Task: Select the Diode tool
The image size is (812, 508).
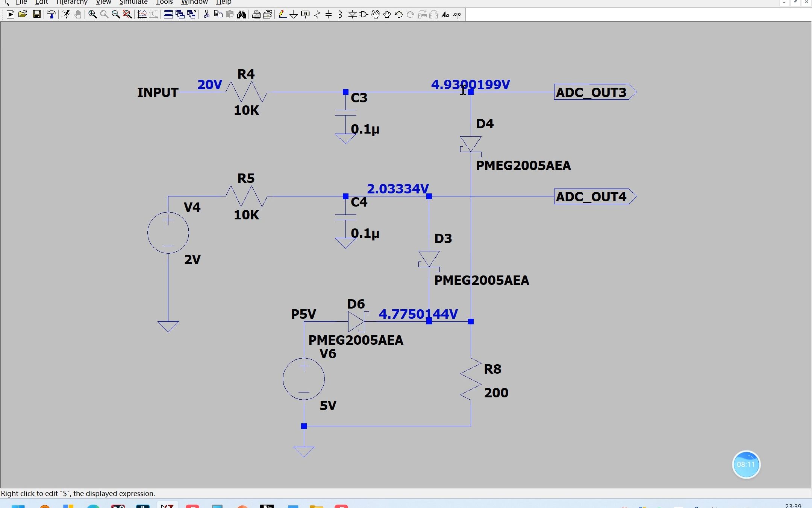Action: 352,15
